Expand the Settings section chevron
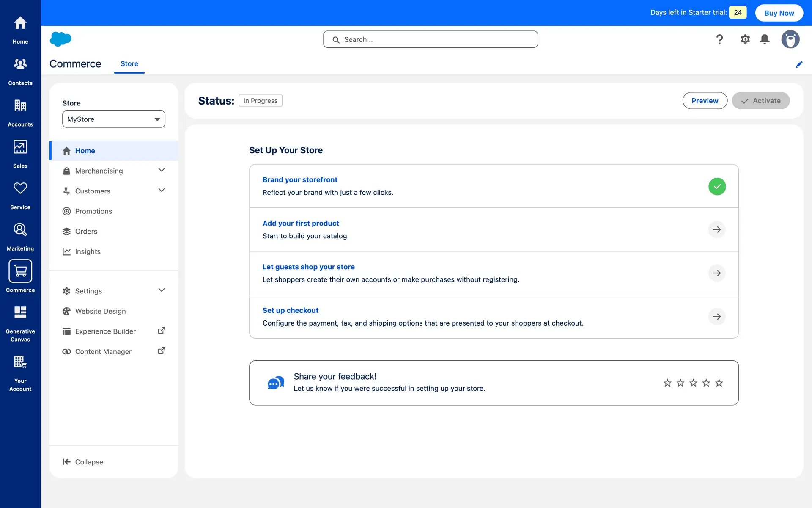This screenshot has width=812, height=508. [162, 290]
